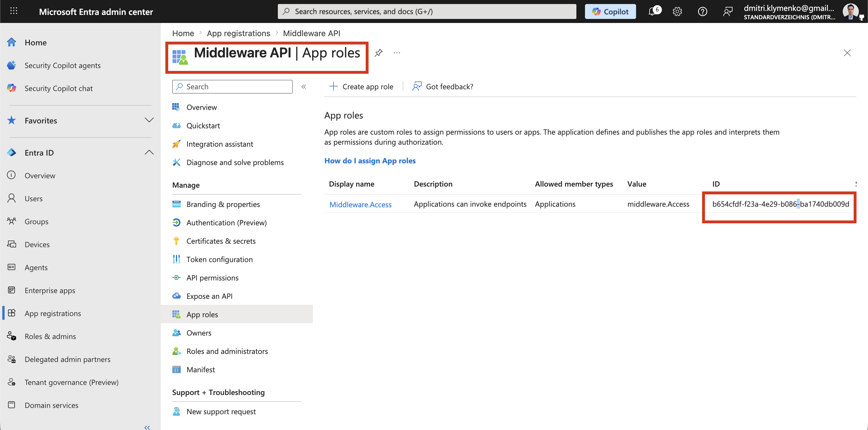Open portal settings gear icon
Screen dimensions: 868x430
pos(677,11)
